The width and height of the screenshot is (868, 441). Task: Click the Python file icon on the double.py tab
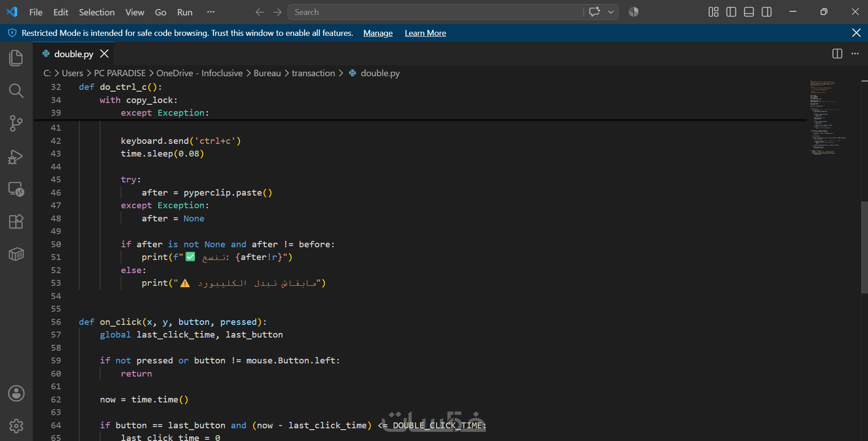coord(46,54)
